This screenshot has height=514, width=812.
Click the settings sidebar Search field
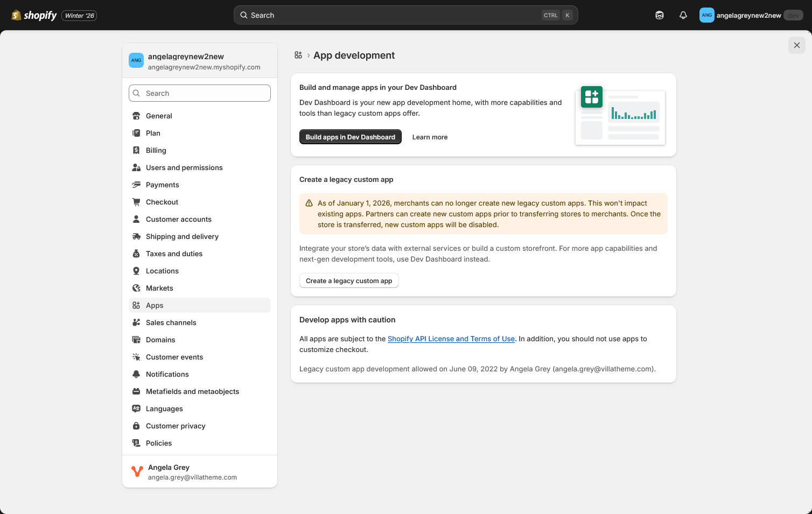coord(200,93)
